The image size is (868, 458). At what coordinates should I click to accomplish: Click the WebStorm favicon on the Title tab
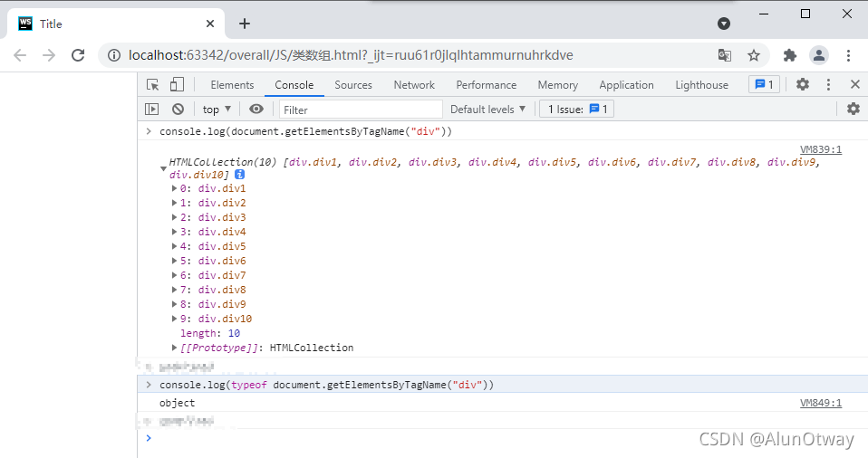[25, 24]
